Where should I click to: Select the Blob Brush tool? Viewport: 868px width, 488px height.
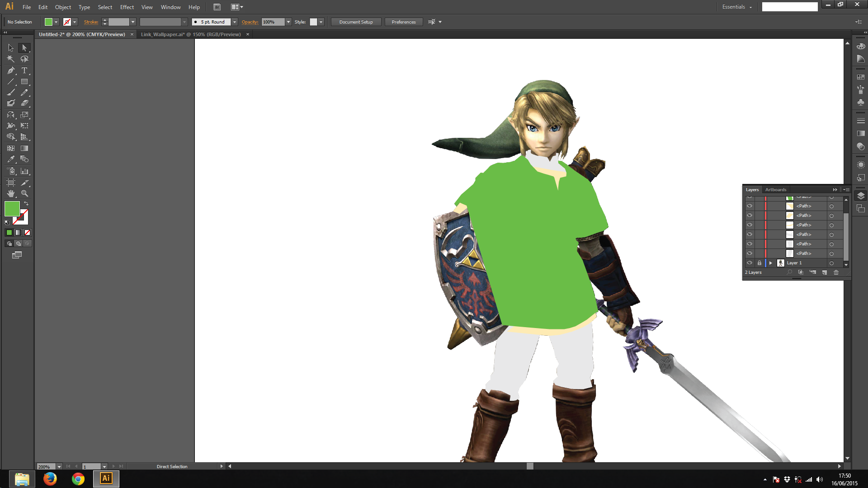[11, 103]
